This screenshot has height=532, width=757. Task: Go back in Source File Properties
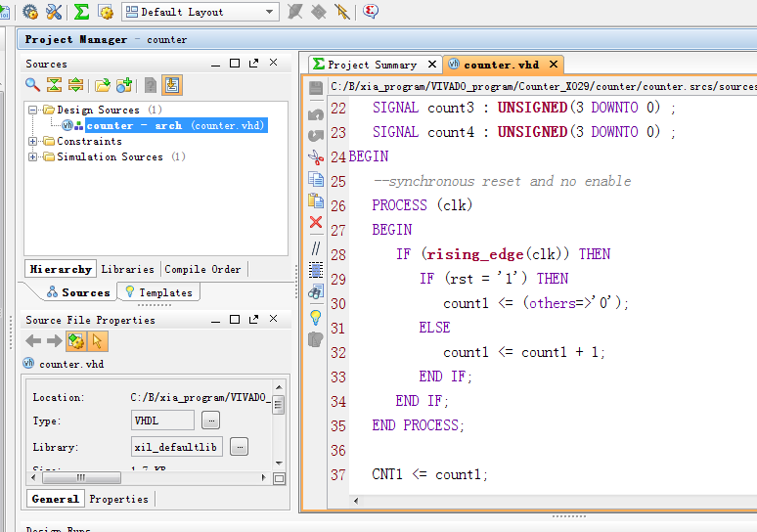coord(33,341)
